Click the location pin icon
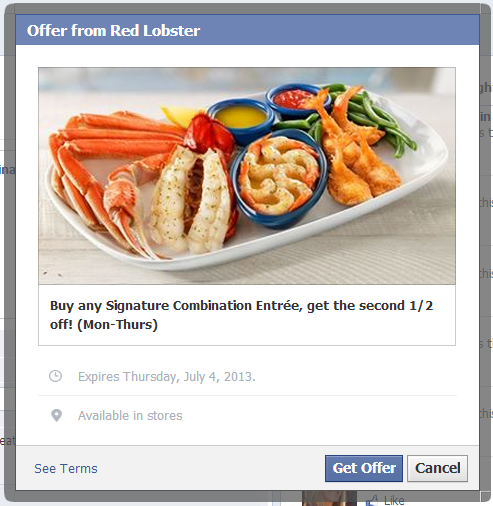Screen dimensions: 493x506 pos(56,415)
